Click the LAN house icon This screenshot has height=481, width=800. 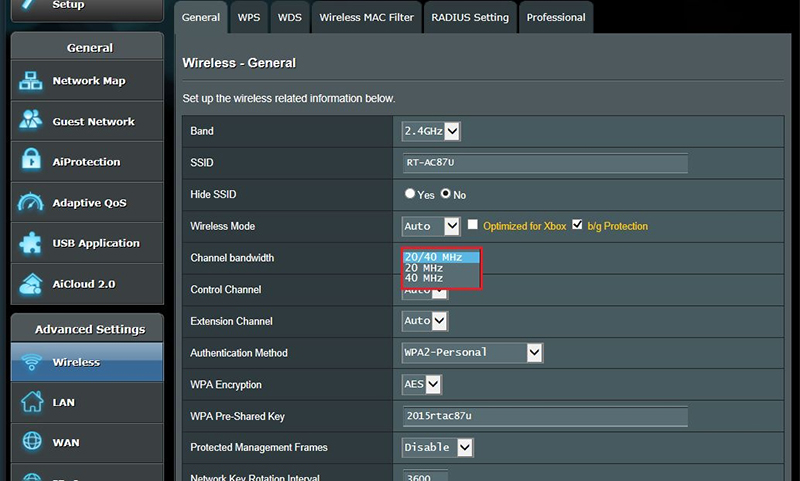point(32,401)
